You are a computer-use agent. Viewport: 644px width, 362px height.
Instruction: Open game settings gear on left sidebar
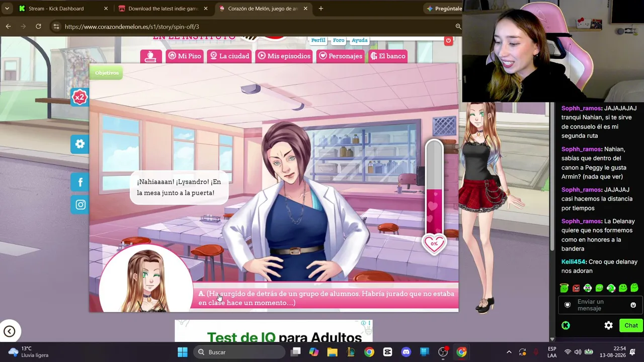point(80,144)
